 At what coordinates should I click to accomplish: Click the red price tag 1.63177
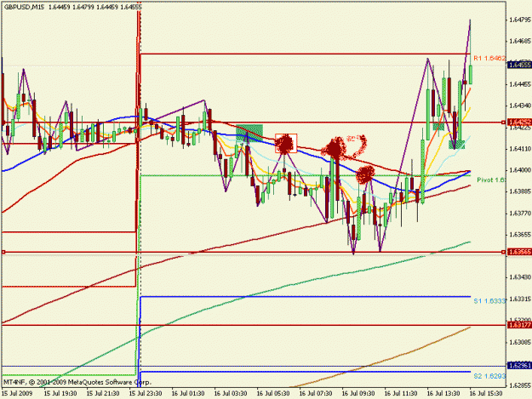pos(519,325)
